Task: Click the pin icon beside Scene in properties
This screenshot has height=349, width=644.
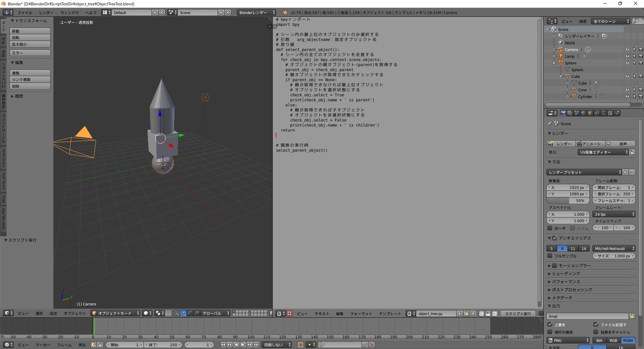Action: 550,123
